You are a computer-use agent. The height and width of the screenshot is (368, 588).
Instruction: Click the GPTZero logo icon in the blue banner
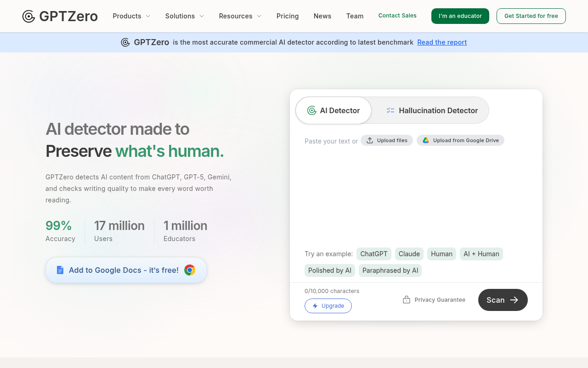click(x=125, y=42)
